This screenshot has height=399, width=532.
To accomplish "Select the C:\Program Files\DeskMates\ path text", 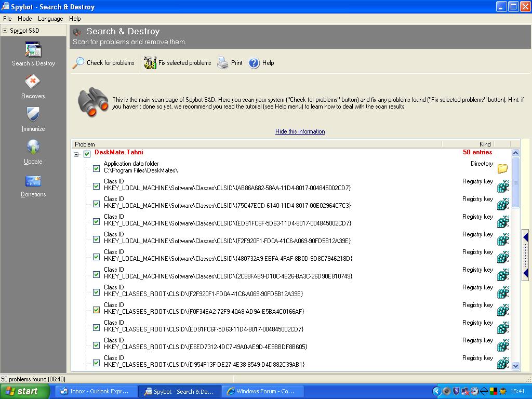I will 141,170.
